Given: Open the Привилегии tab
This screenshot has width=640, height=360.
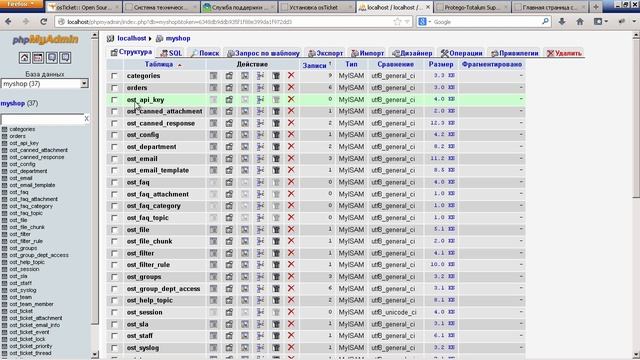Looking at the screenshot, I should (x=515, y=53).
